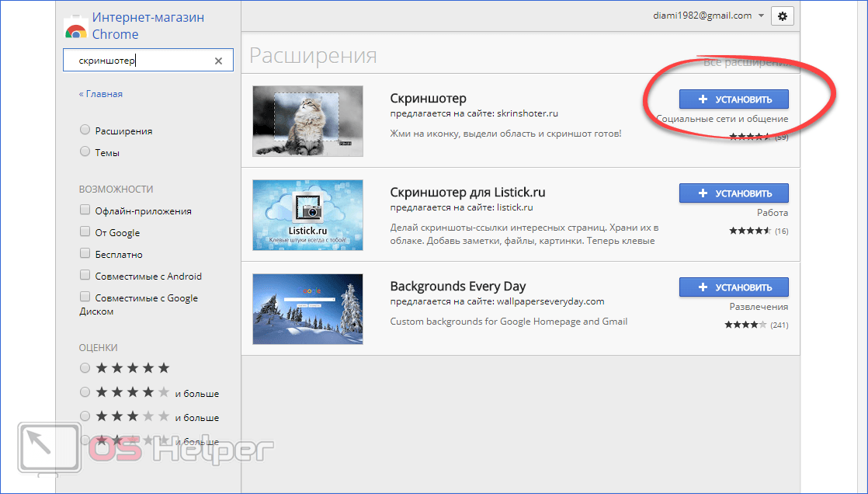Check the Бесплатно filter
This screenshot has width=868, height=494.
[85, 253]
